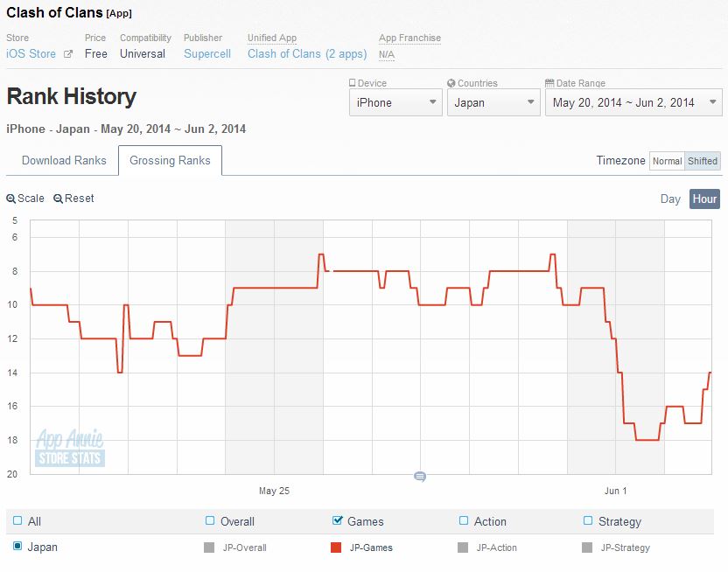This screenshot has height=572, width=728.
Task: Click the device icon next to Device label
Action: [x=353, y=83]
